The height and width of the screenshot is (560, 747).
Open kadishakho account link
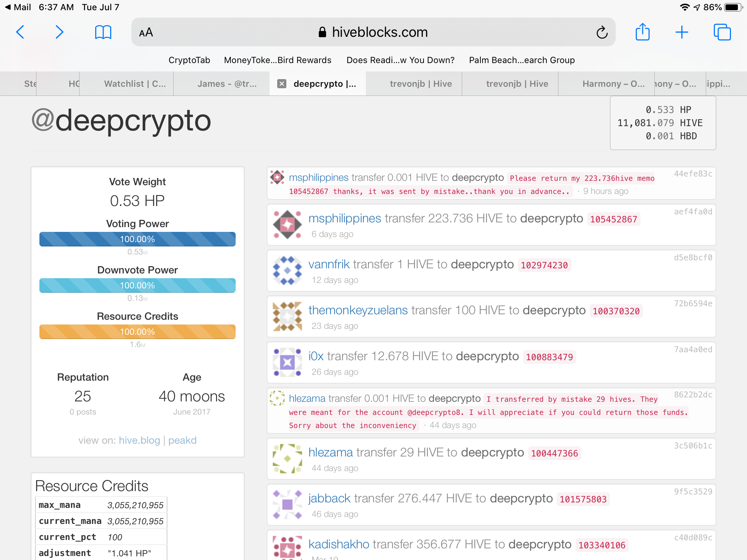point(339,544)
